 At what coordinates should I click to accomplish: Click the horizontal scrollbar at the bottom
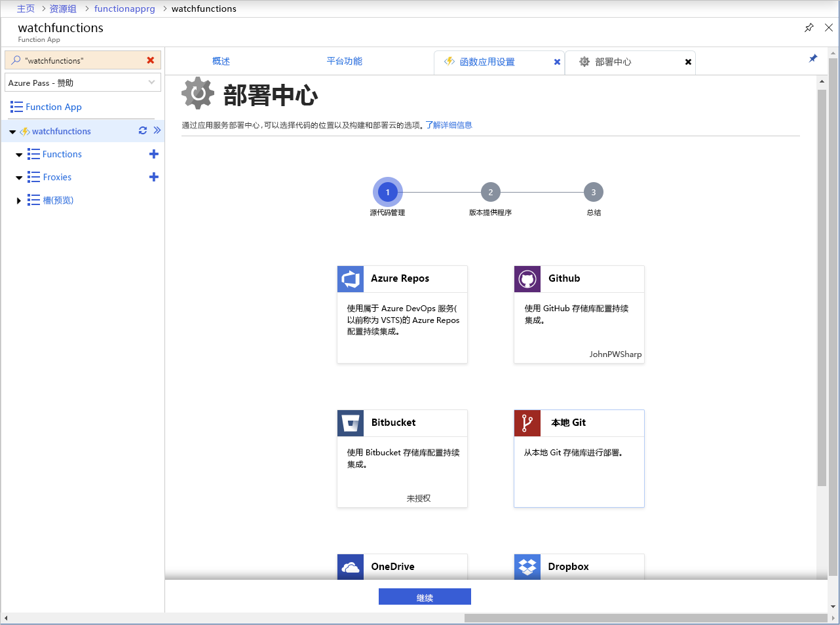point(645,618)
